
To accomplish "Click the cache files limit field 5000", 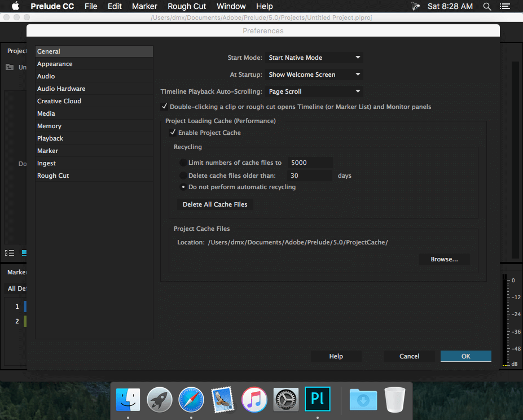I will [310, 163].
